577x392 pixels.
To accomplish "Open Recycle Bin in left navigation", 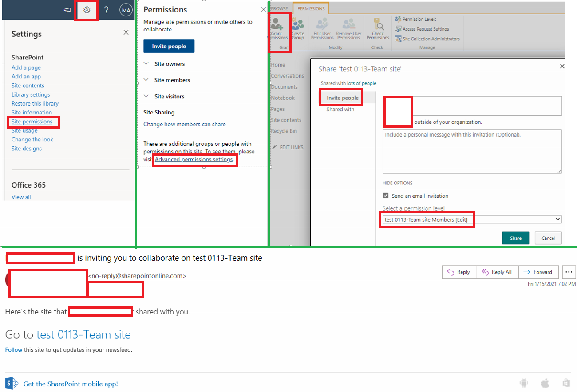I will point(284,131).
